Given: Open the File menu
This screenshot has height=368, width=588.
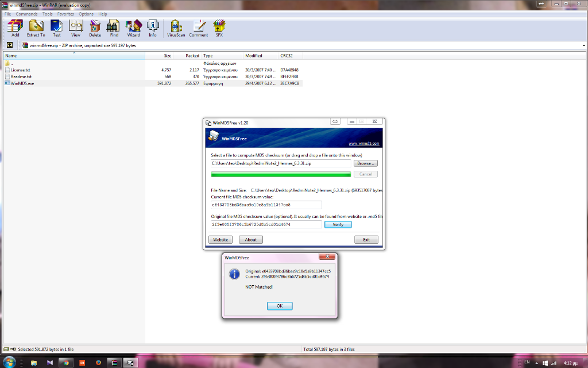Looking at the screenshot, I should tap(7, 14).
